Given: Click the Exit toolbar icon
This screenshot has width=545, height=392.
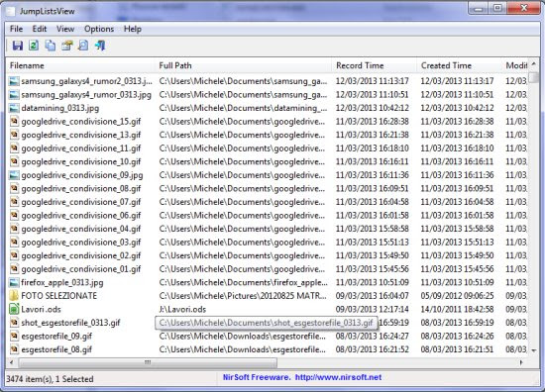Looking at the screenshot, I should [x=100, y=46].
